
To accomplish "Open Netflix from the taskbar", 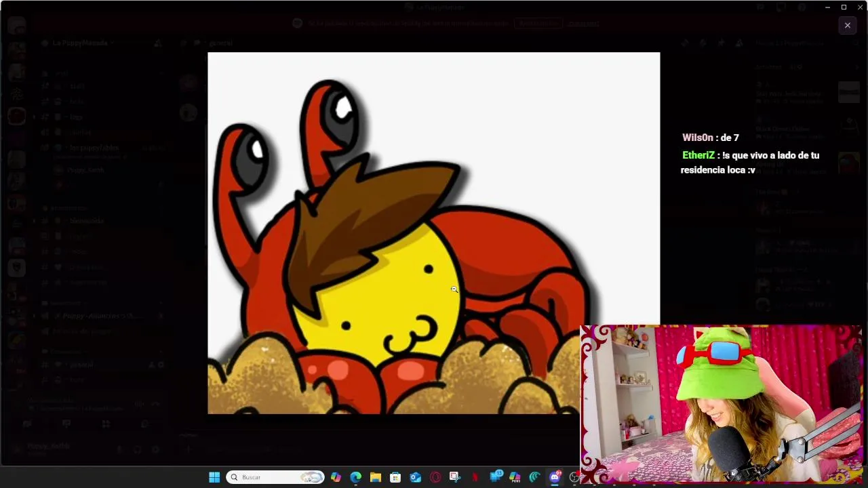I will coord(475,477).
